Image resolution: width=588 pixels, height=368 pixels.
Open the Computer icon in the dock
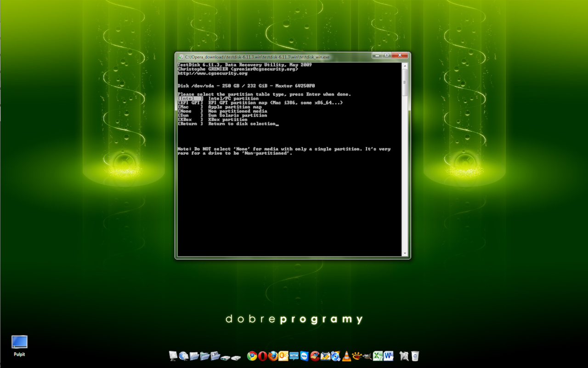tap(173, 356)
